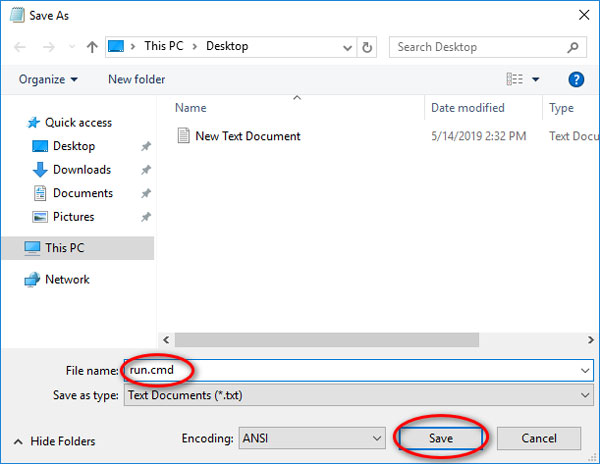This screenshot has width=600, height=464.
Task: Create a New folder
Action: click(137, 79)
